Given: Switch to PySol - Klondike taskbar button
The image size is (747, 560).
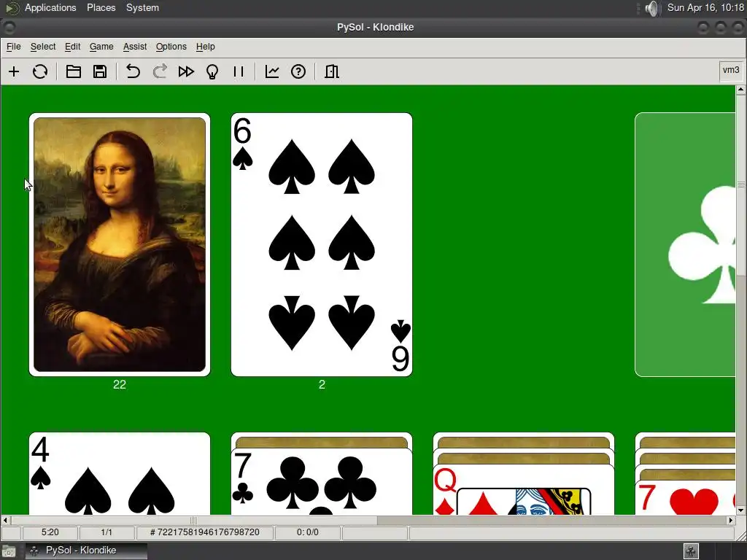Looking at the screenshot, I should point(86,551).
